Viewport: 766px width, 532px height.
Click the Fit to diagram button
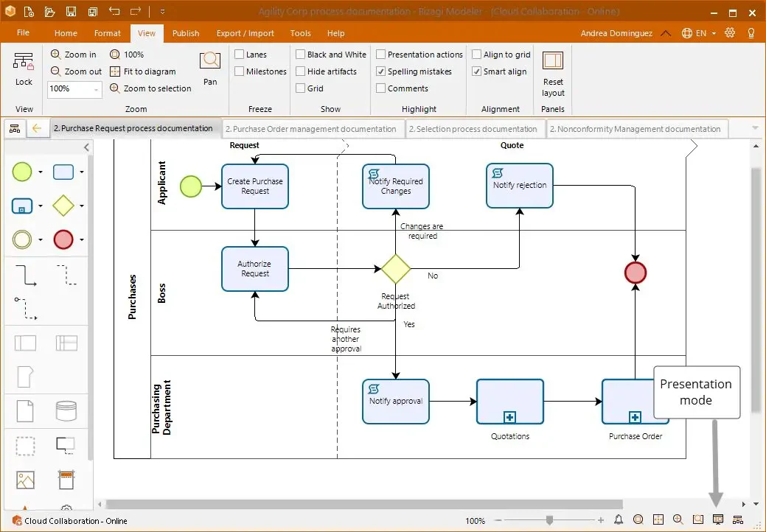click(x=143, y=71)
